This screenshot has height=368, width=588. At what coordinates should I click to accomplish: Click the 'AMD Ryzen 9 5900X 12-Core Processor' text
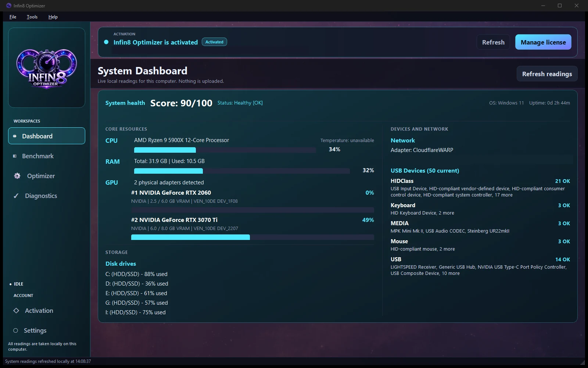pos(182,140)
